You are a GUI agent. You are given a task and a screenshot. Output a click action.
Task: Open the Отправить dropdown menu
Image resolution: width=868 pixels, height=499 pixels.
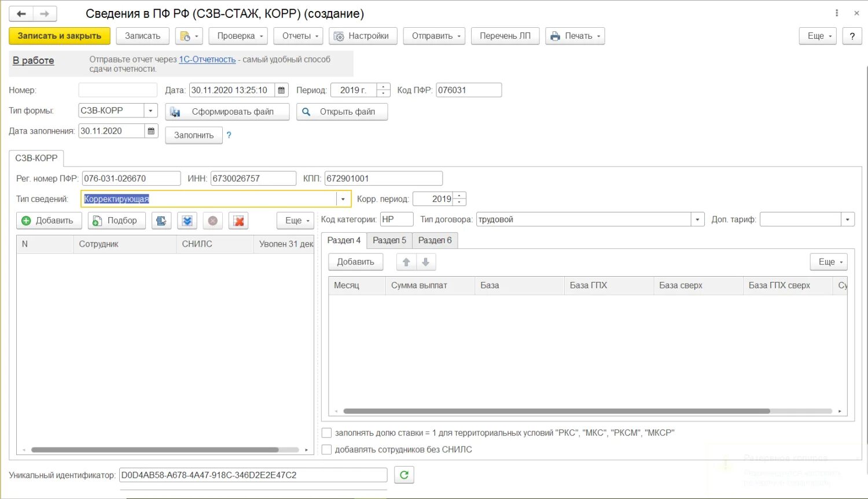click(x=435, y=36)
